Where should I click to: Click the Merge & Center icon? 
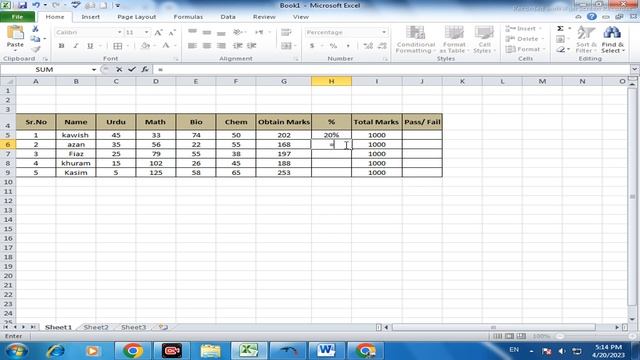tap(286, 46)
